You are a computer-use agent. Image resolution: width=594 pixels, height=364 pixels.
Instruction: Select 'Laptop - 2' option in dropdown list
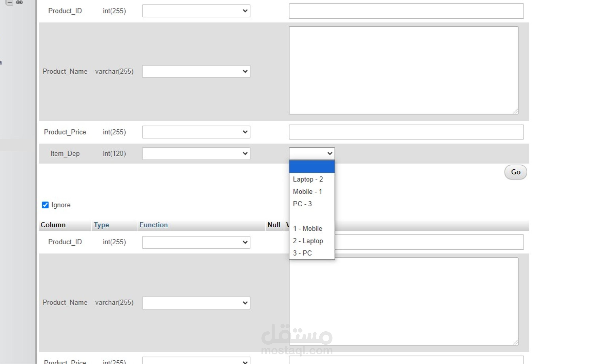pyautogui.click(x=308, y=179)
